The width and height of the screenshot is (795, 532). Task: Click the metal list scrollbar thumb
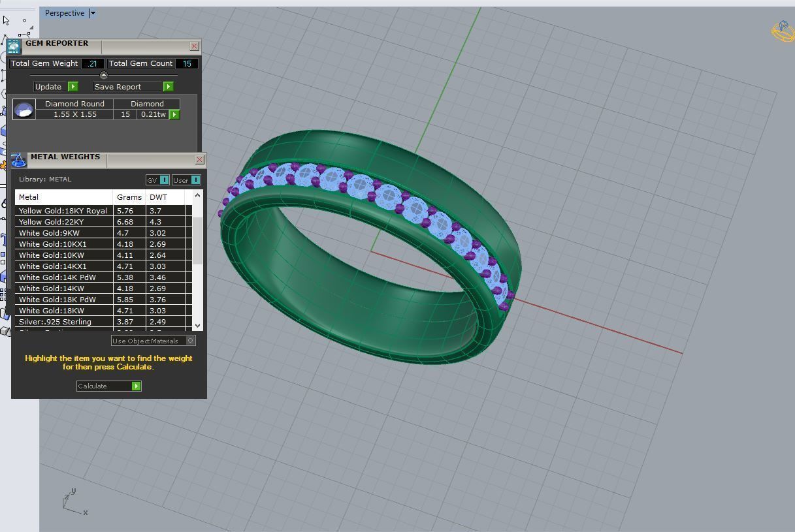pyautogui.click(x=197, y=241)
